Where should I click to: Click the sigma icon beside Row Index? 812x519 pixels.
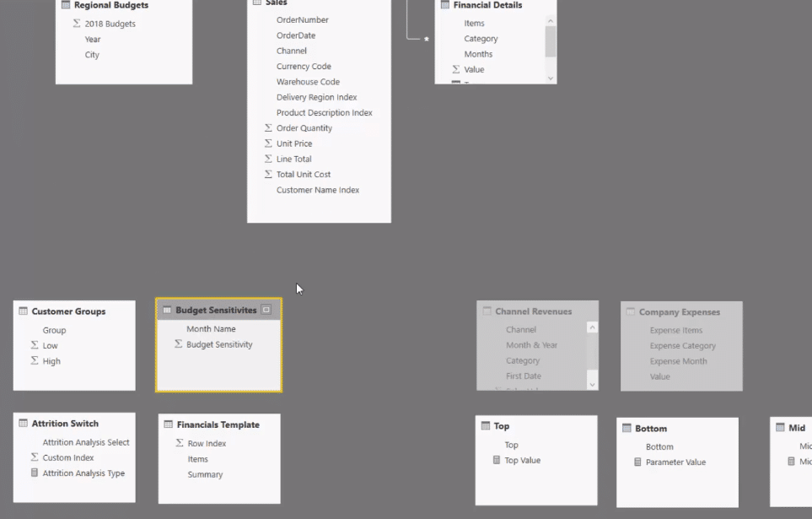(x=180, y=443)
